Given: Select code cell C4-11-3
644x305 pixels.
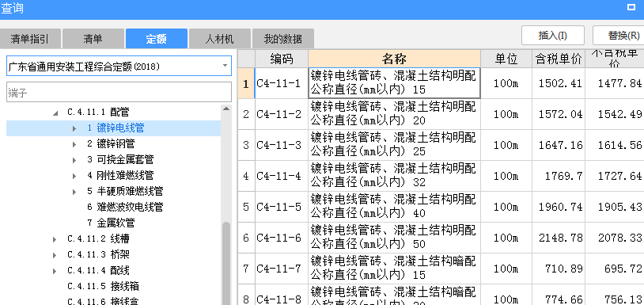Looking at the screenshot, I should point(282,145).
